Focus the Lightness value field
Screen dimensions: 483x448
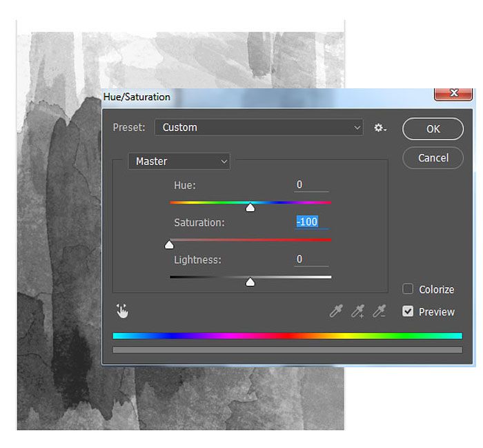point(311,260)
